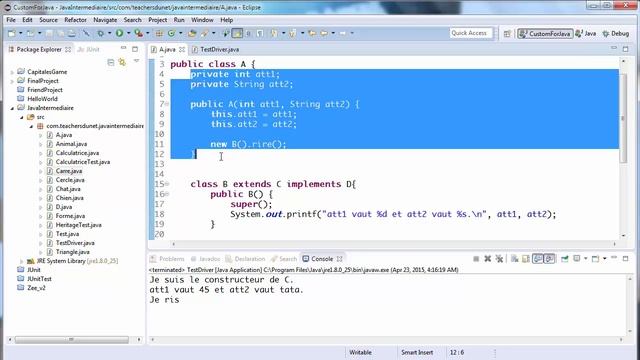Click Remove Launch X icon in Console
Screen dimensions: 640x360
tap(487, 259)
